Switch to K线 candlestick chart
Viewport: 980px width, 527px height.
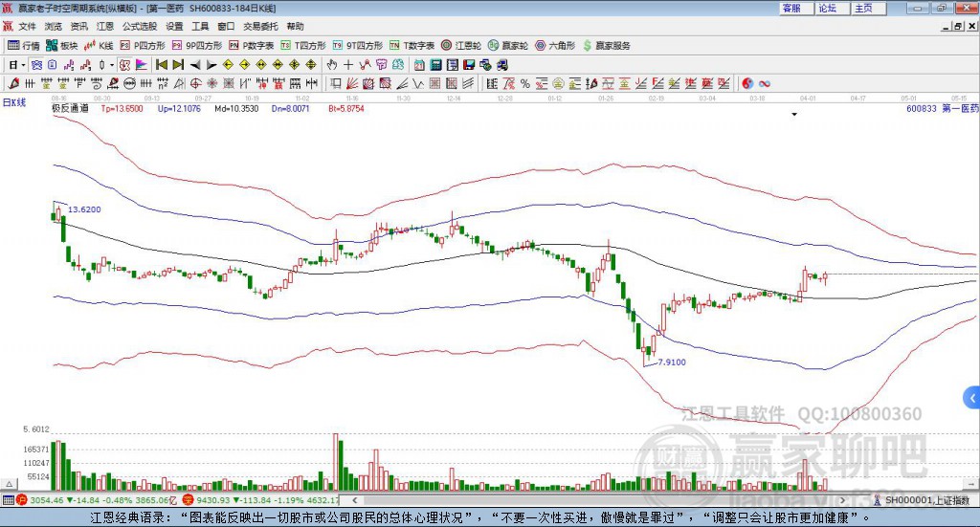click(99, 46)
